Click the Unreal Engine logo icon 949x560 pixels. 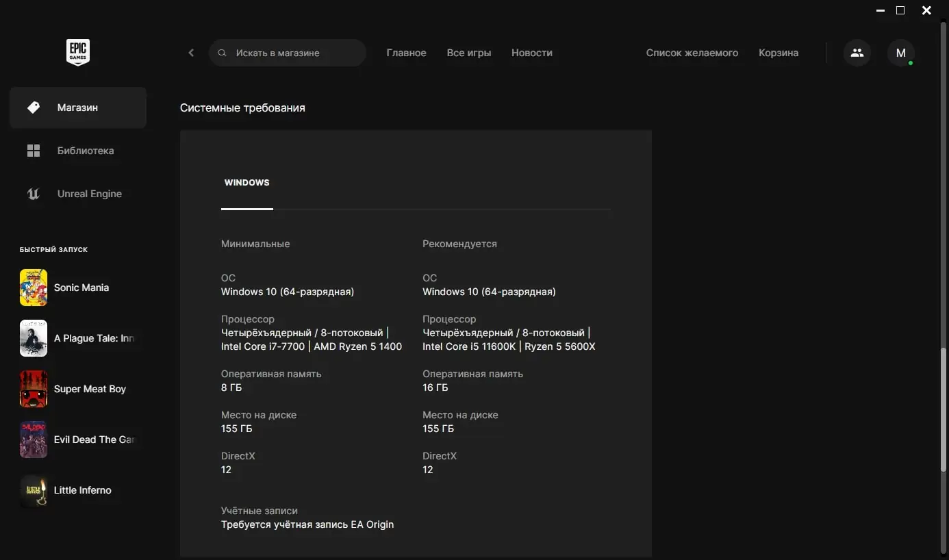34,194
